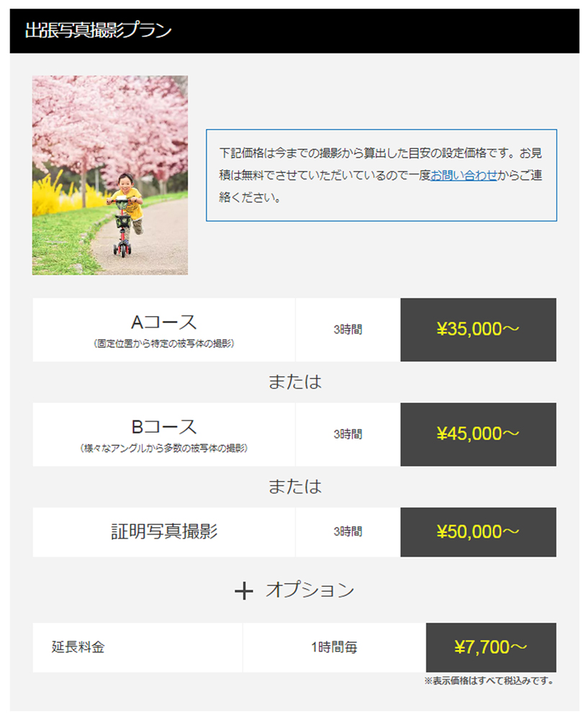Image resolution: width=588 pixels, height=720 pixels.
Task: Click the 1時間毎 cell
Action: [334, 647]
